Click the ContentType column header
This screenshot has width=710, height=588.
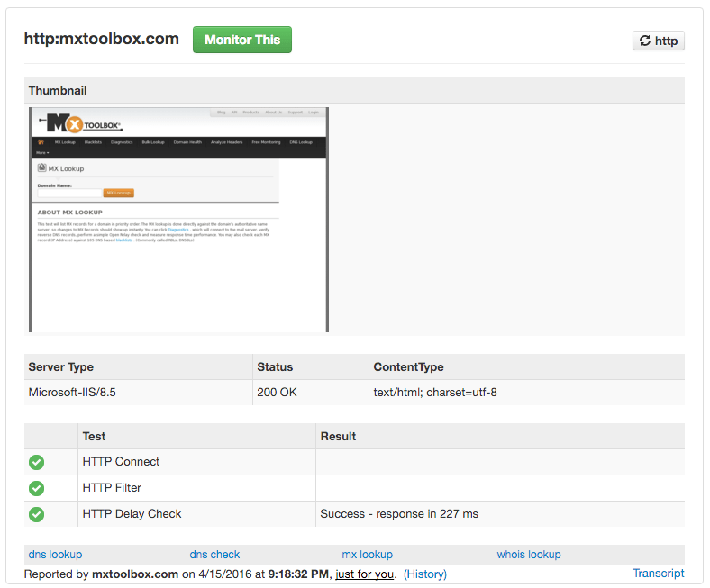(526, 367)
